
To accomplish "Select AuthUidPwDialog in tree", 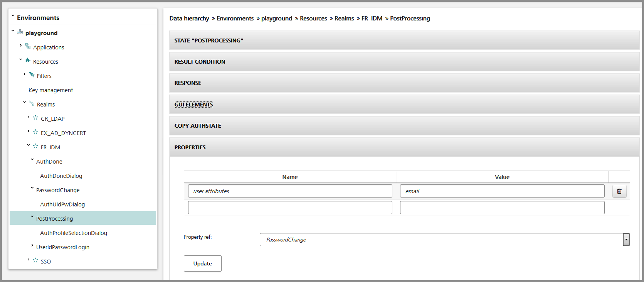I will (62, 204).
